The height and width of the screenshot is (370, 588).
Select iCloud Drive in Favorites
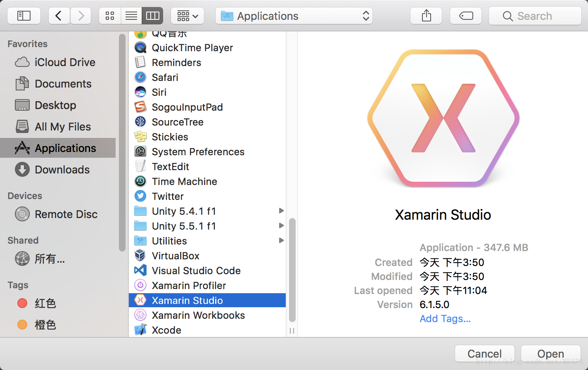tap(58, 62)
